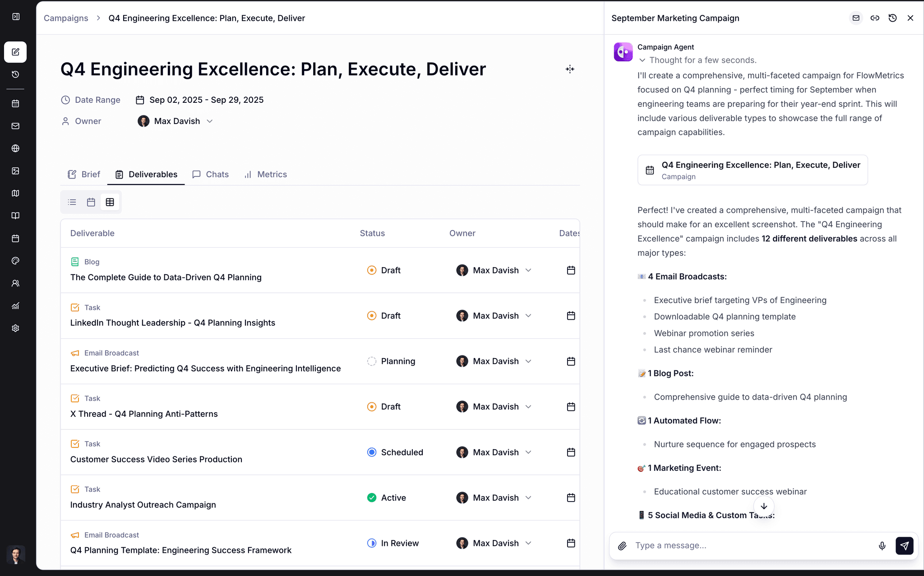This screenshot has width=924, height=576.
Task: Open the campaign Owner Max Davish dropdown
Action: tap(175, 121)
